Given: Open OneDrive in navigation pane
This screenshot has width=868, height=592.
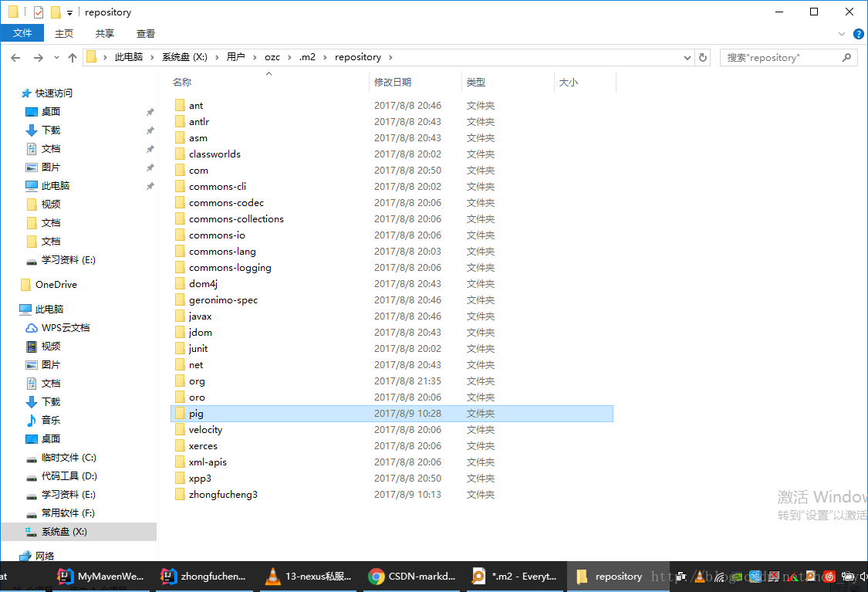Looking at the screenshot, I should click(x=56, y=285).
